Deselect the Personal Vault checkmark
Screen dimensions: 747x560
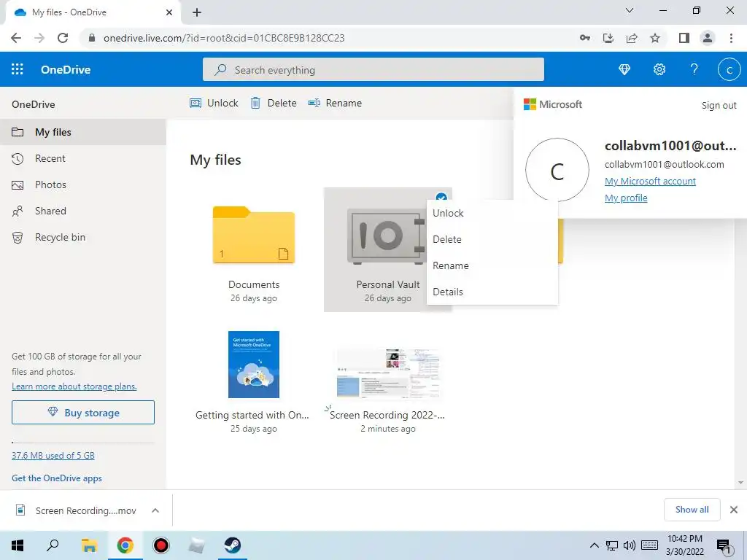(x=441, y=197)
